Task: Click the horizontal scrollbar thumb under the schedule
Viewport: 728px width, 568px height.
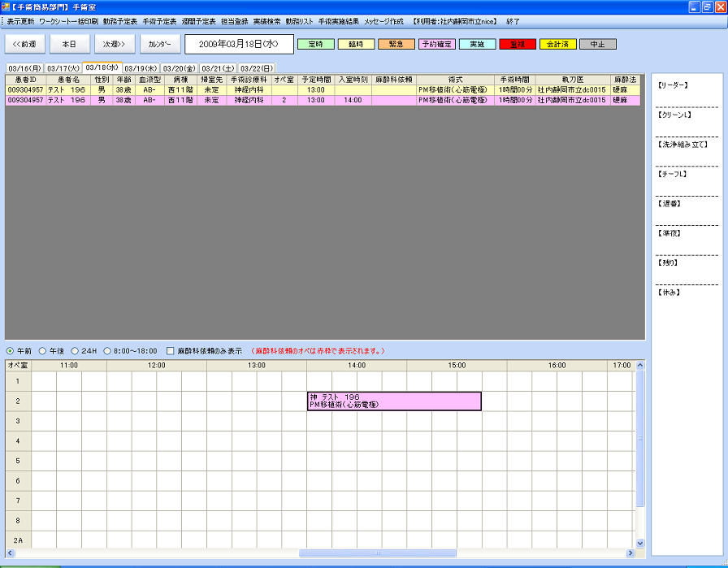Action: click(378, 553)
